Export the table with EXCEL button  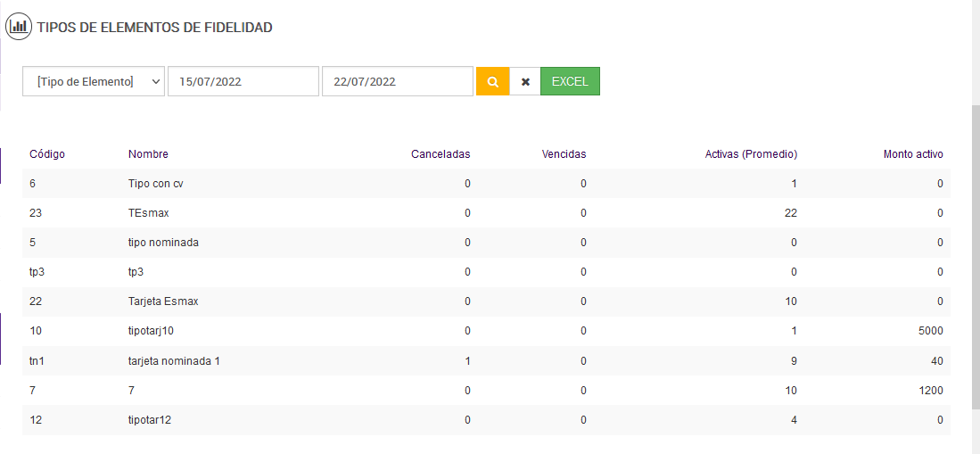coord(570,81)
